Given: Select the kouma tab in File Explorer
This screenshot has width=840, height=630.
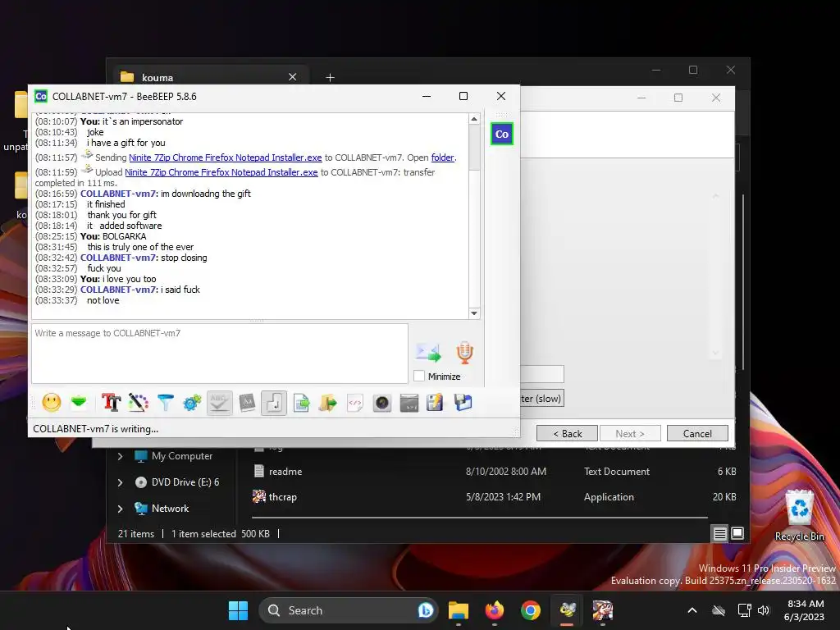Looking at the screenshot, I should coord(209,77).
